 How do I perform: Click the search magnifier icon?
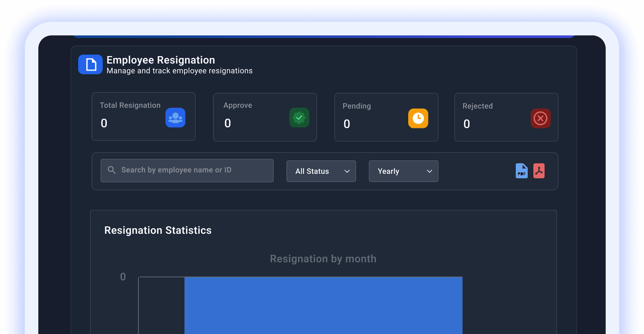[x=111, y=170]
